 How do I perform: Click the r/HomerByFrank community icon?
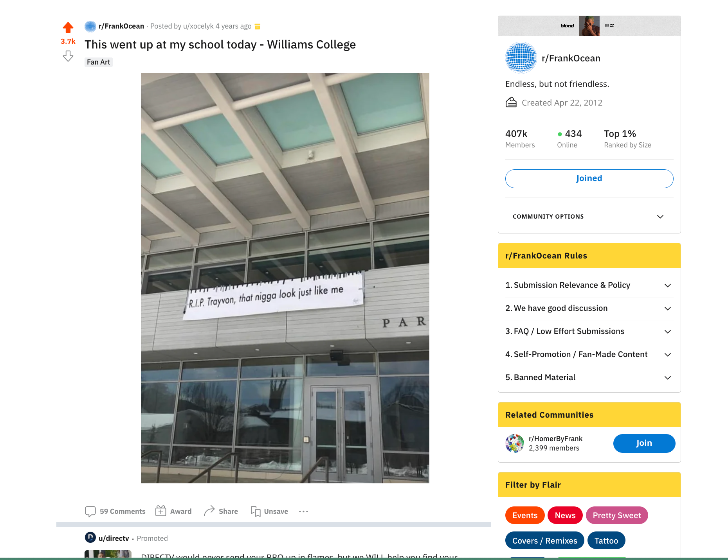(x=515, y=443)
